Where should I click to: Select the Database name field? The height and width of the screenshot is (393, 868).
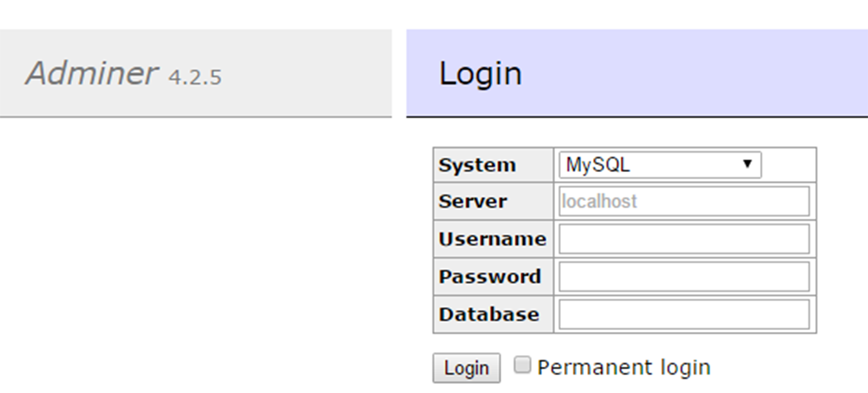tap(683, 314)
